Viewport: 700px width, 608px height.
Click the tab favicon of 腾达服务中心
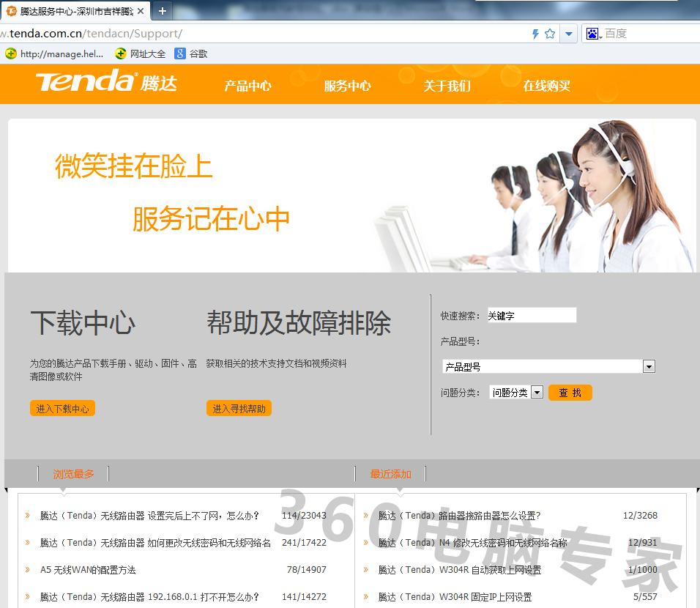pos(11,11)
